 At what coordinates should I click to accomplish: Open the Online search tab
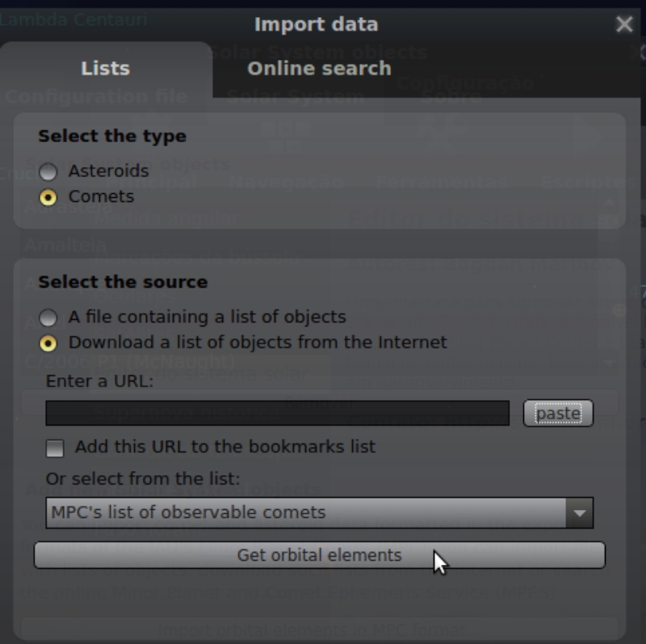319,69
